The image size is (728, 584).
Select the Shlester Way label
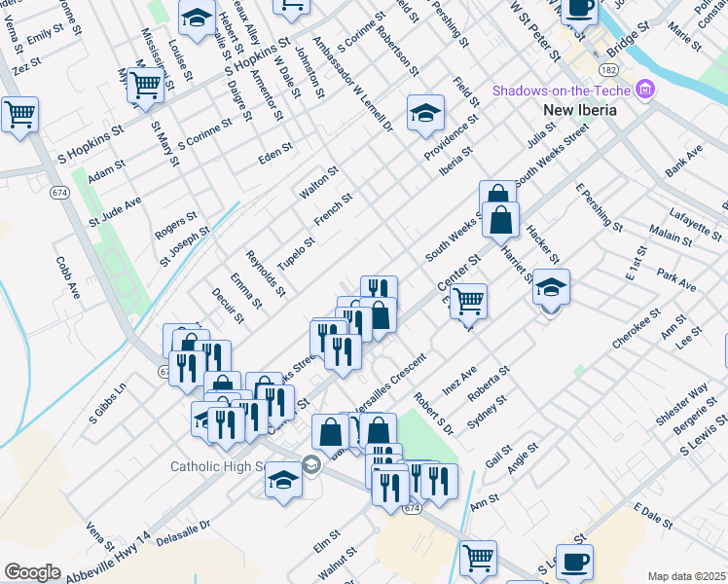pos(681,404)
